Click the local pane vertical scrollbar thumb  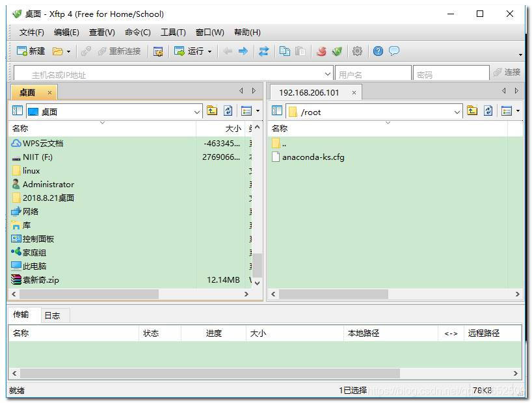[x=257, y=265]
